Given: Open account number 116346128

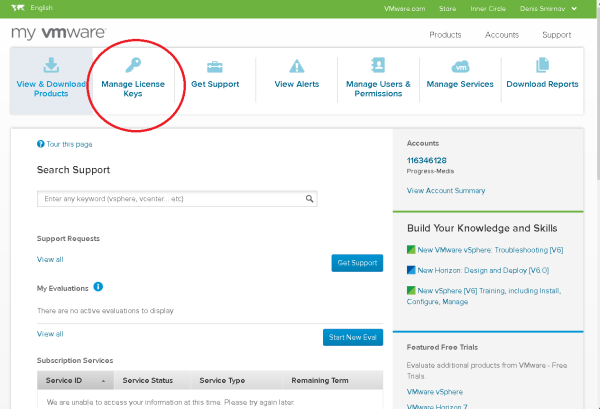Looking at the screenshot, I should coord(426,160).
